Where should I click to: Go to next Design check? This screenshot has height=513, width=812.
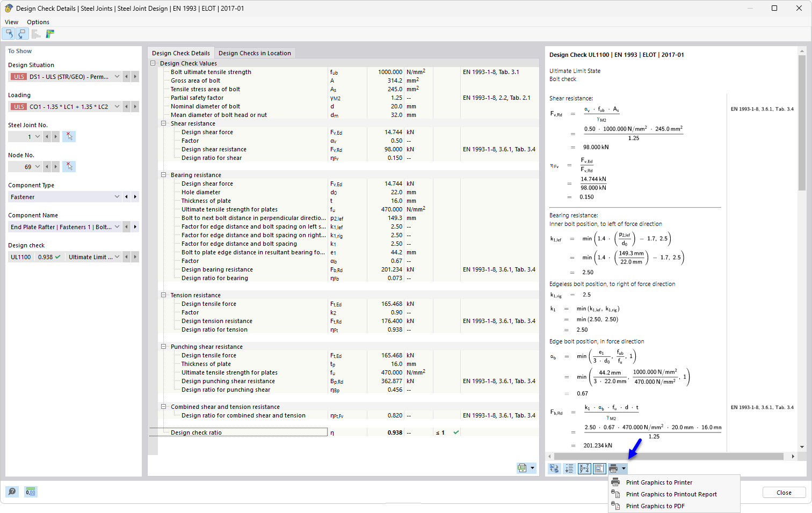pos(135,257)
